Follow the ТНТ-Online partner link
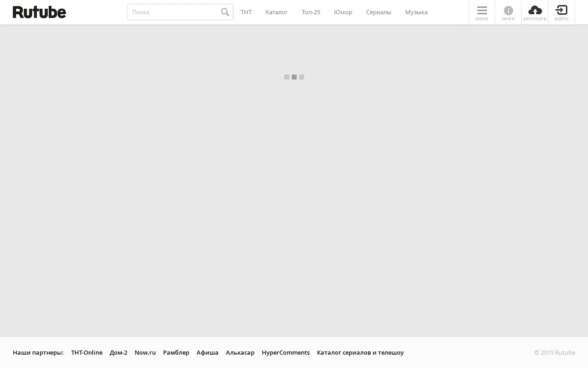The height and width of the screenshot is (368, 588). [87, 352]
